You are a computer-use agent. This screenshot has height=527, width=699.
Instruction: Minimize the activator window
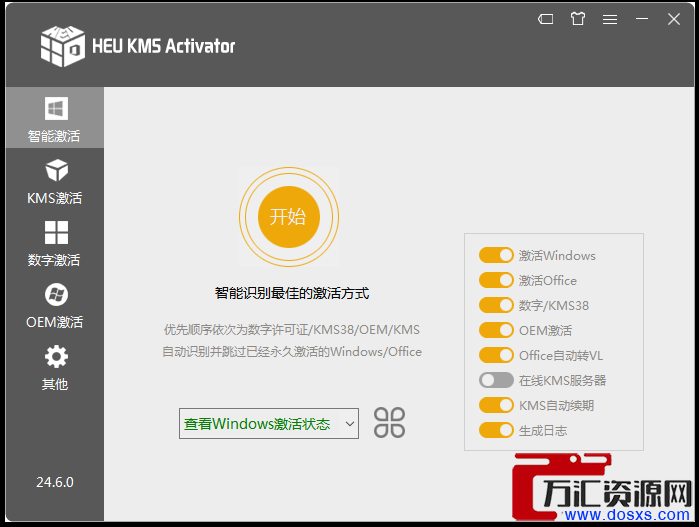pyautogui.click(x=642, y=19)
